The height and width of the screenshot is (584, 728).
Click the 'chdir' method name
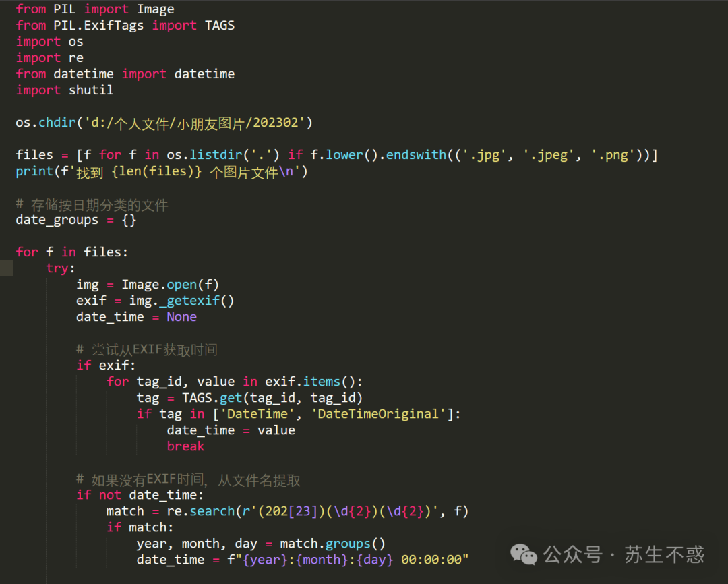pos(57,123)
